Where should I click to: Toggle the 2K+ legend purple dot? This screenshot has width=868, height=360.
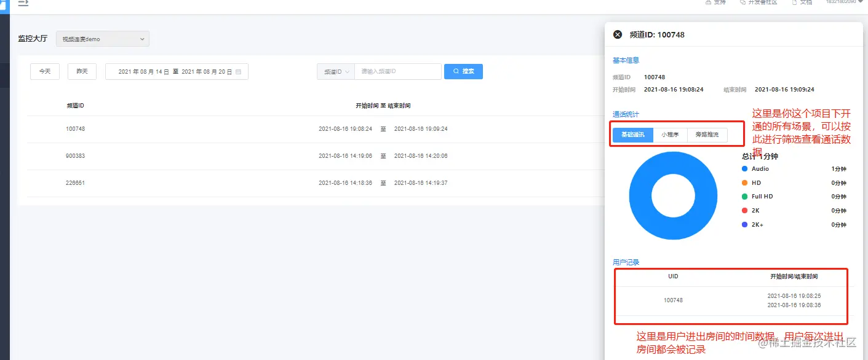(x=744, y=225)
